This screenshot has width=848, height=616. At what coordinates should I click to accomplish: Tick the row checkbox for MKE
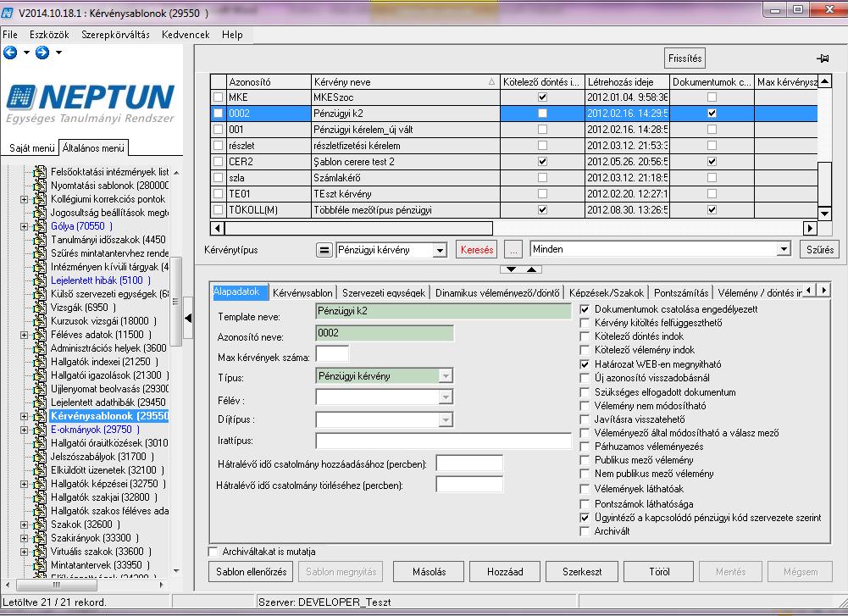pos(218,97)
